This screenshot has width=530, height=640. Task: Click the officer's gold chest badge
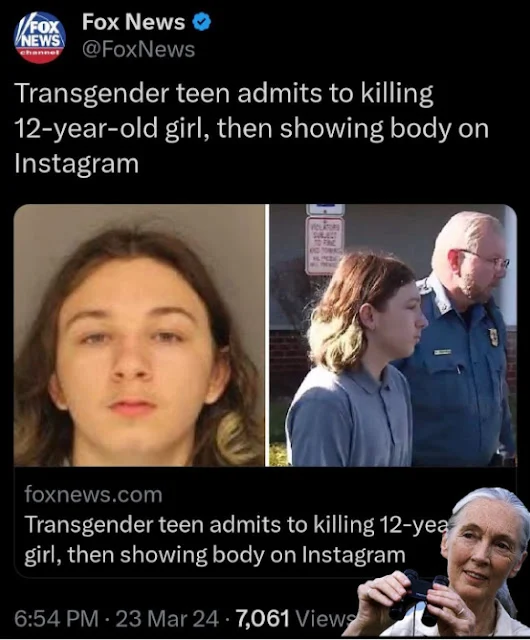494,337
